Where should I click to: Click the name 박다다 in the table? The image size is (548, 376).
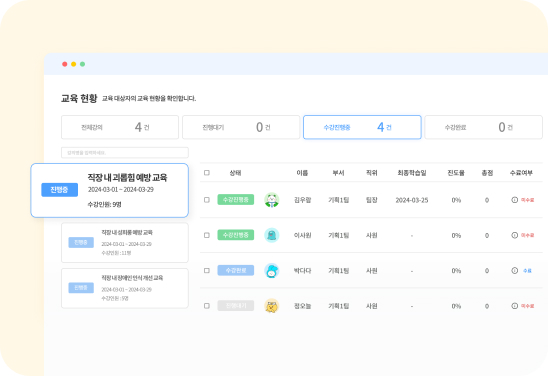(x=302, y=270)
